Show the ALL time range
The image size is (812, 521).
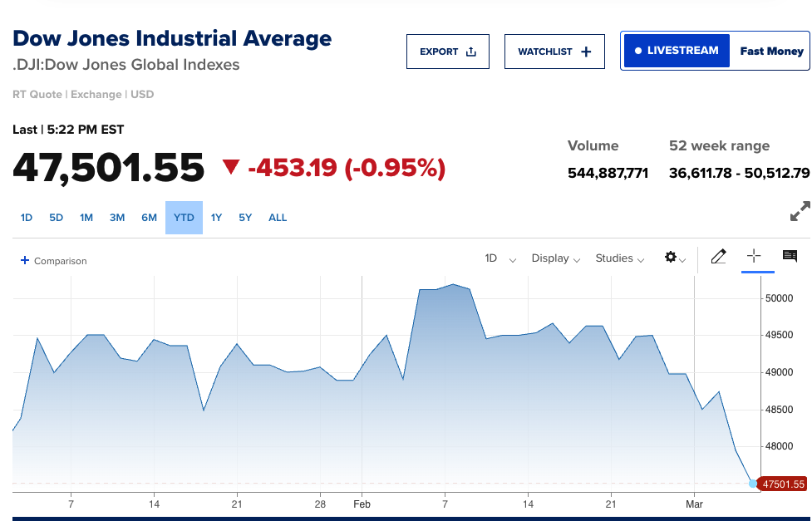click(278, 218)
